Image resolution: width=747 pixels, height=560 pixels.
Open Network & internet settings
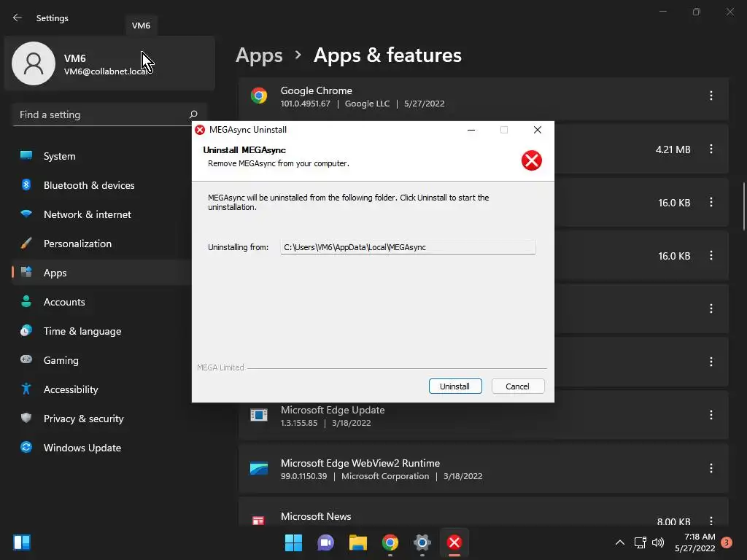click(x=101, y=214)
